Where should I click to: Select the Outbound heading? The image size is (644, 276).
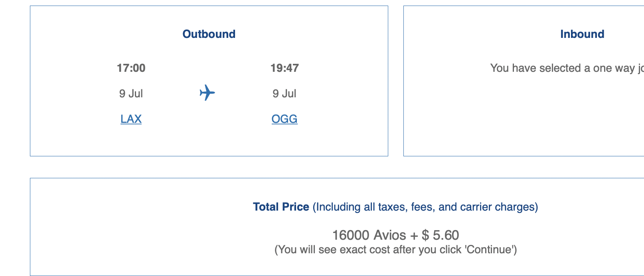coord(209,34)
